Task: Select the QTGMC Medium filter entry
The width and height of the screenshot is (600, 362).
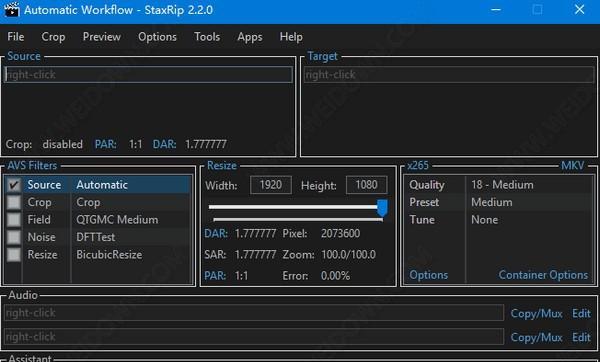Action: 117,220
